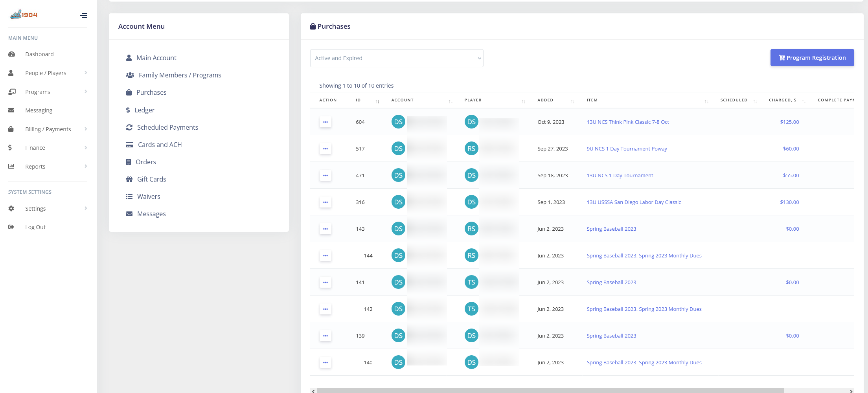Open action menu for purchase 316
Viewport: 868px width, 393px height.
325,202
